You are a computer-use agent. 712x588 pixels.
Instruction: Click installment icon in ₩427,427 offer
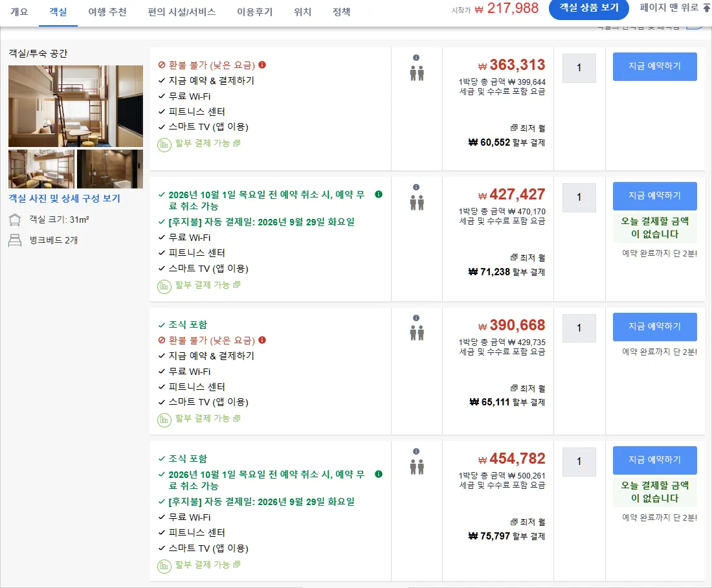(164, 287)
